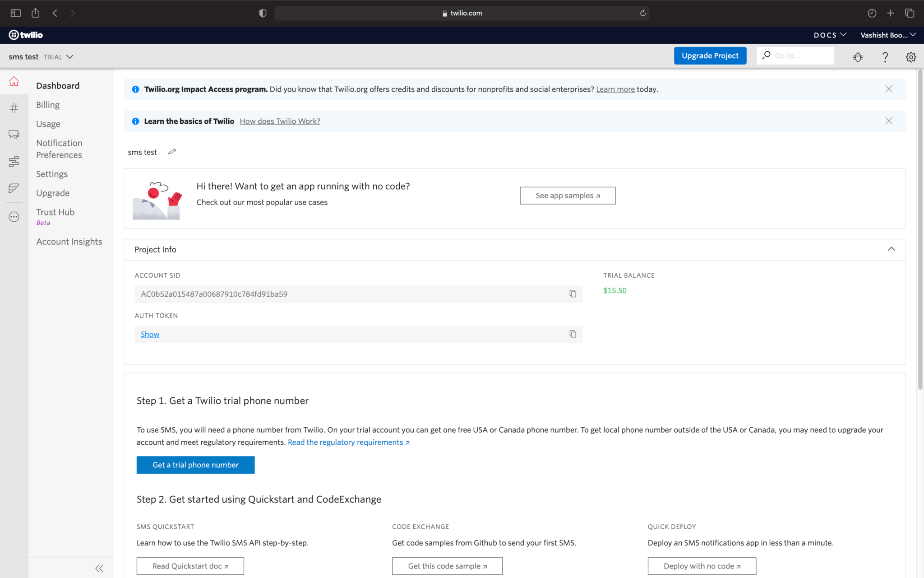The image size is (924, 578).
Task: Copy the Auth Token to clipboard
Action: [573, 334]
